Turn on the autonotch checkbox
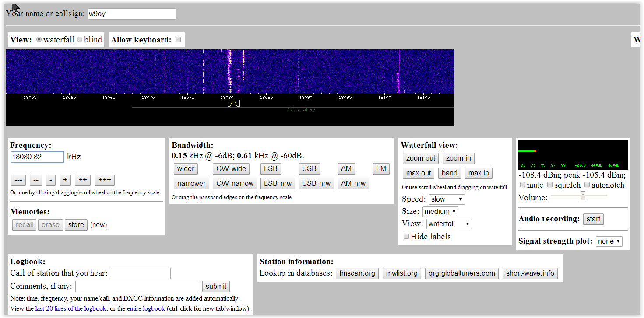This screenshot has width=644, height=318. tap(587, 185)
